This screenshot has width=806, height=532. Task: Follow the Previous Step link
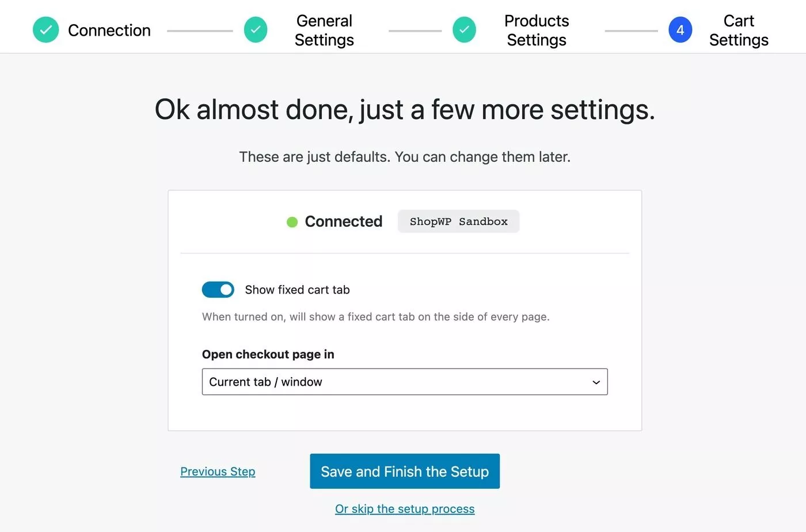coord(218,472)
